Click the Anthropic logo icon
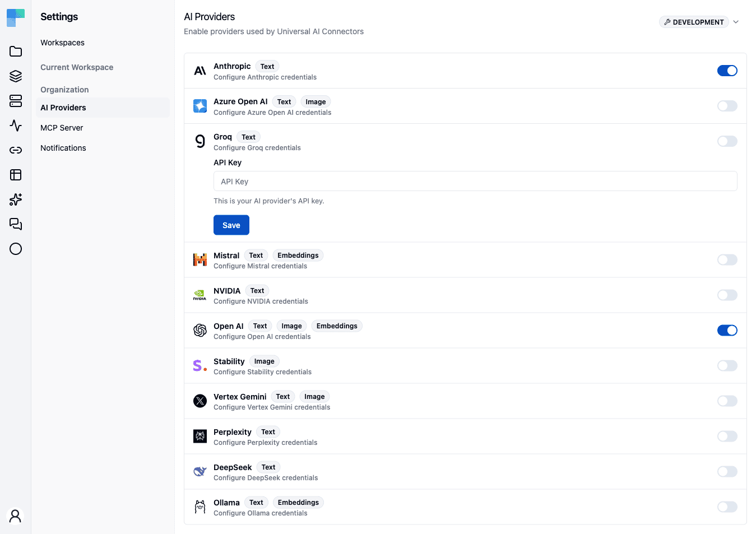 point(200,71)
